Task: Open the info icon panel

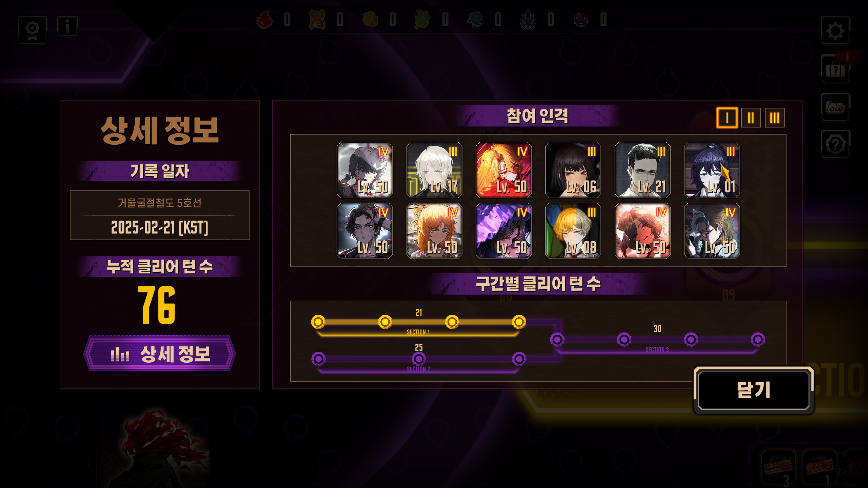Action: pos(67,26)
